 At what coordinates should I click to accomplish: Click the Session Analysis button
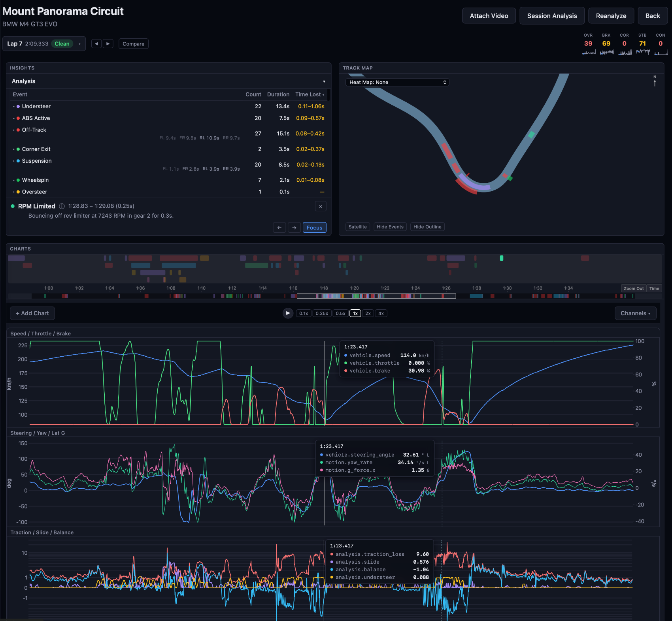click(x=552, y=16)
